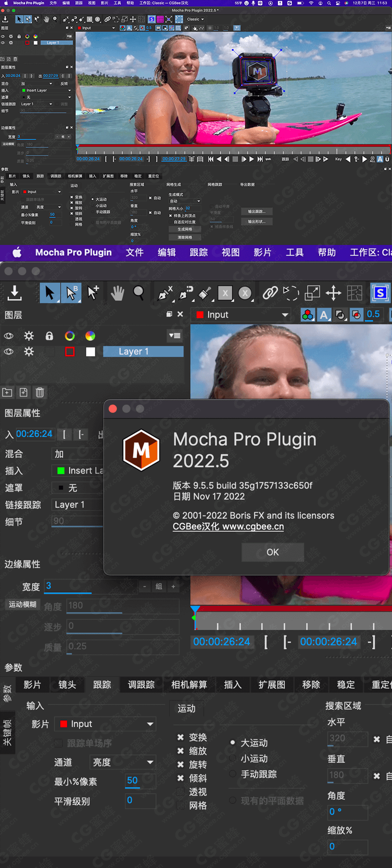The width and height of the screenshot is (392, 868).
Task: Open the 文件 menu in enlarged menu bar
Action: point(134,252)
